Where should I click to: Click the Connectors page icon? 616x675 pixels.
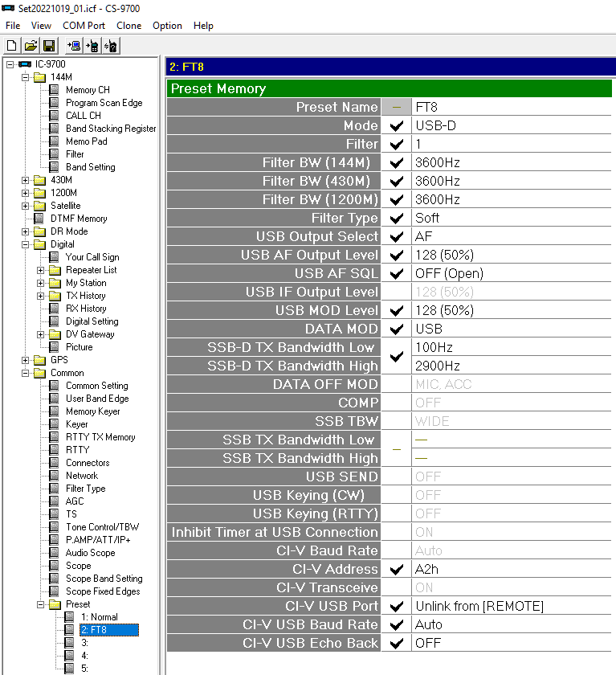pos(54,463)
